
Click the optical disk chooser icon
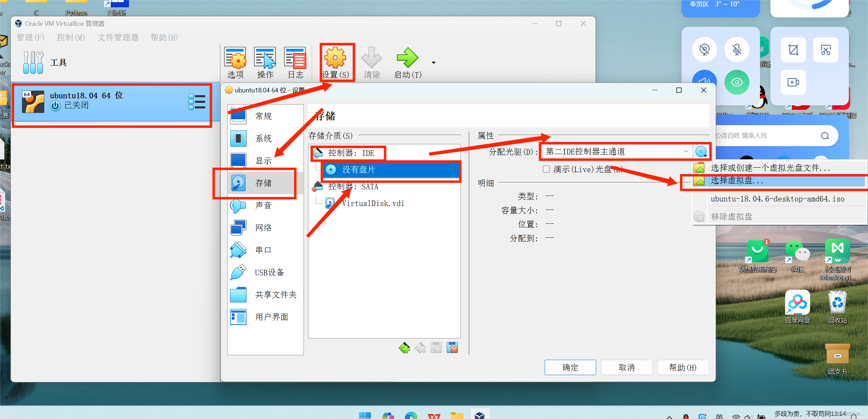point(701,152)
